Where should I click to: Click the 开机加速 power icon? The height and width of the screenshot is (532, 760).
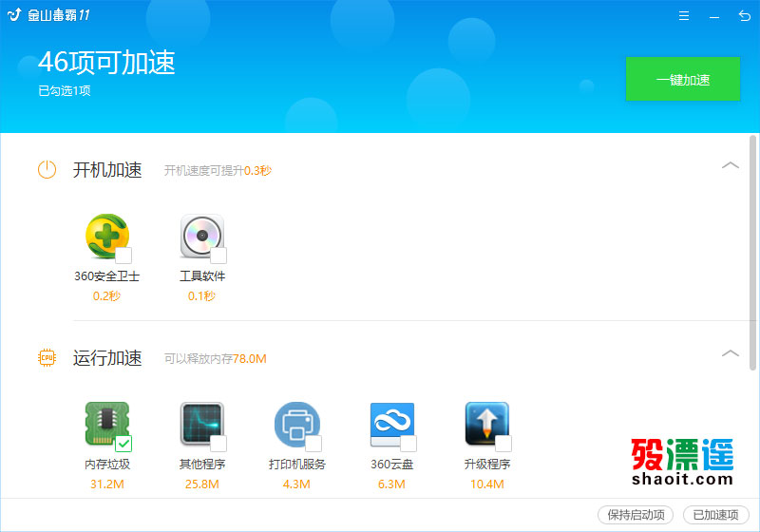[x=47, y=170]
